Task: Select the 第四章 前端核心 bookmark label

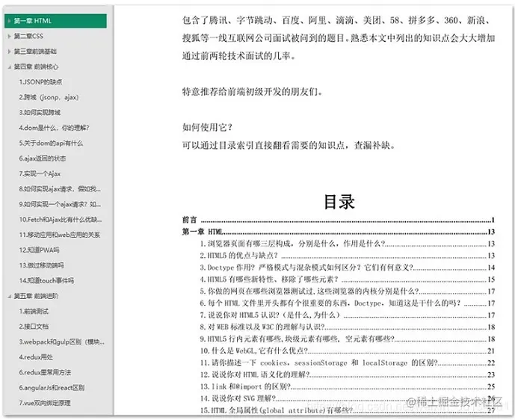Action: [36, 67]
